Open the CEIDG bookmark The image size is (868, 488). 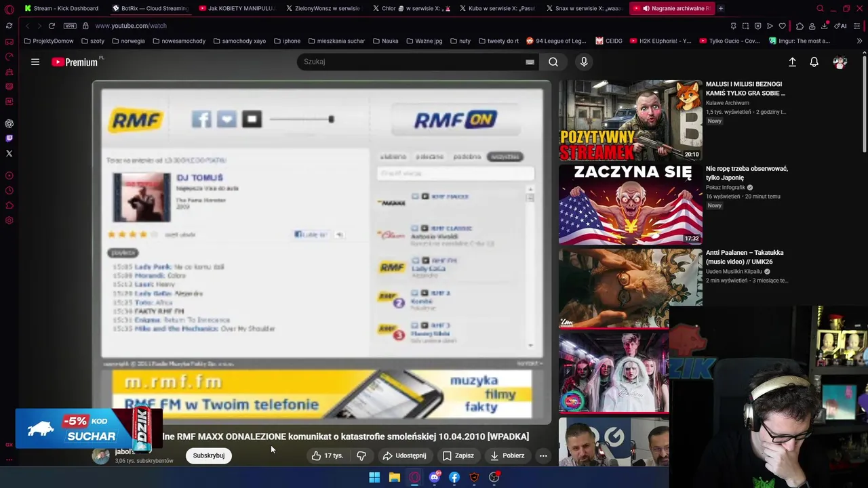(x=609, y=41)
